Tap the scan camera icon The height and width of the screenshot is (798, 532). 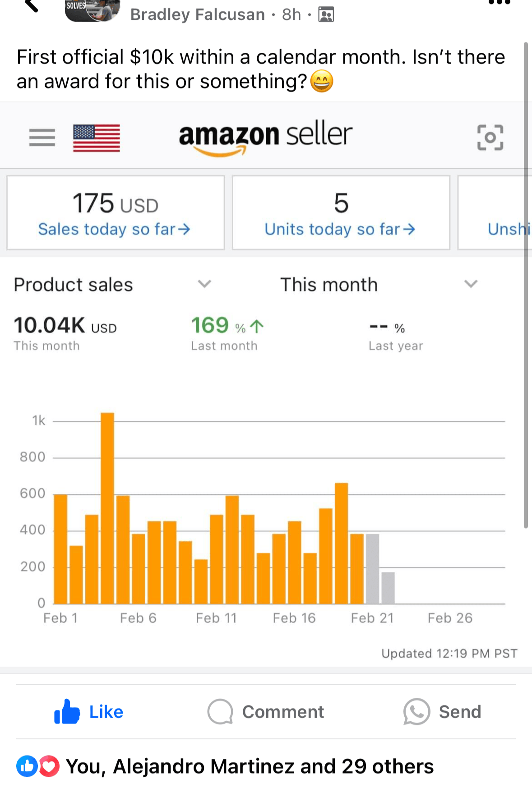pyautogui.click(x=490, y=137)
